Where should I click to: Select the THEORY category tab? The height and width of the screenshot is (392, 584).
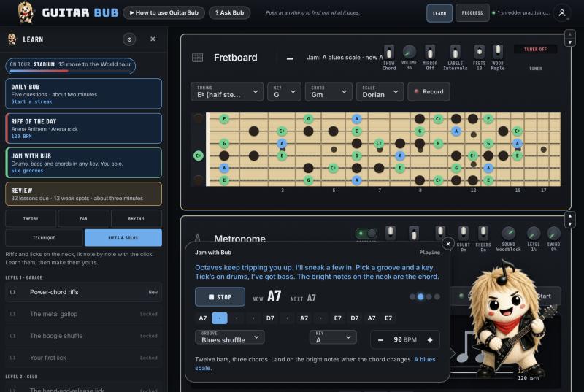click(x=31, y=218)
